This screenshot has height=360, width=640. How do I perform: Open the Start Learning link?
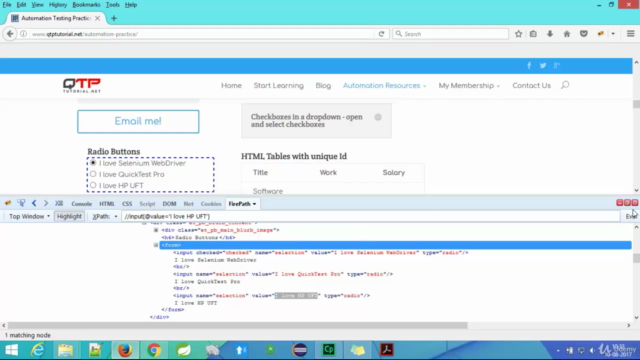(278, 85)
